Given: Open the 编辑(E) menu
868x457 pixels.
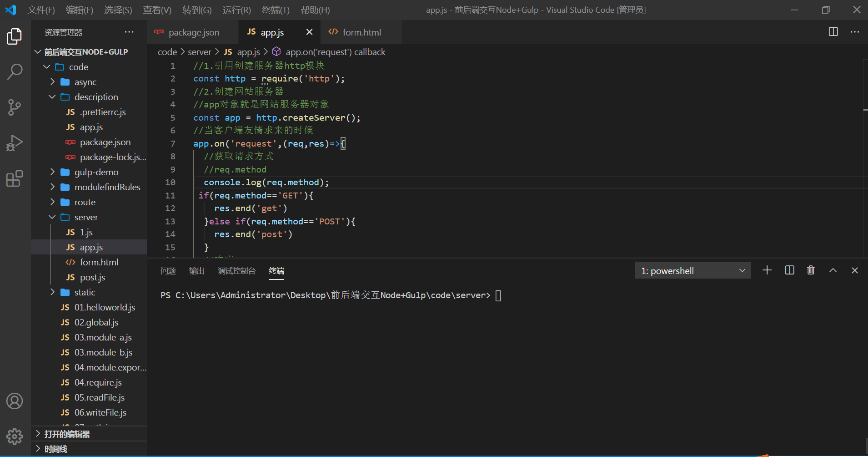Looking at the screenshot, I should click(80, 10).
